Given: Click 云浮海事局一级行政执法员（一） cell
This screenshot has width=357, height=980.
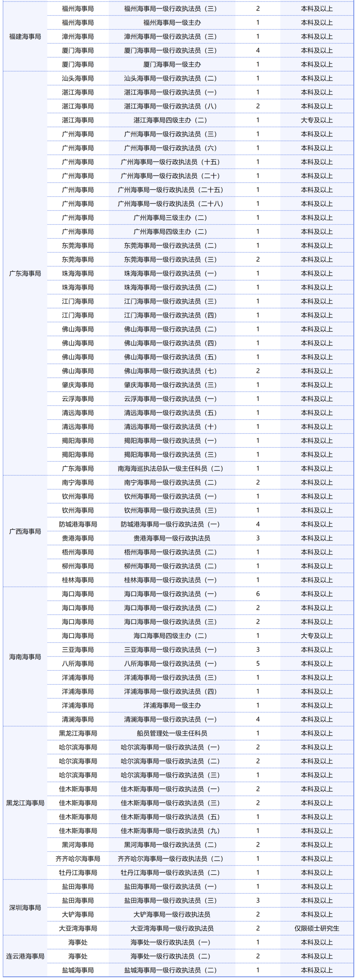Looking at the screenshot, I should [172, 399].
